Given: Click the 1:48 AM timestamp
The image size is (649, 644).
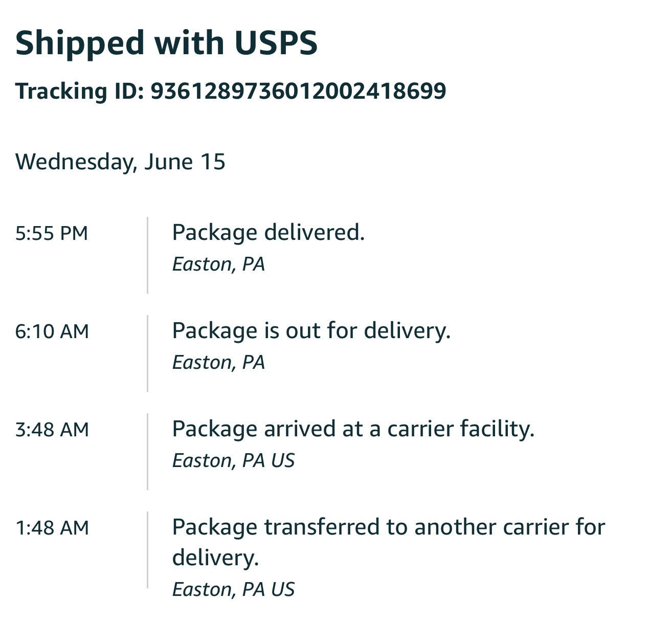Looking at the screenshot, I should 52,528.
